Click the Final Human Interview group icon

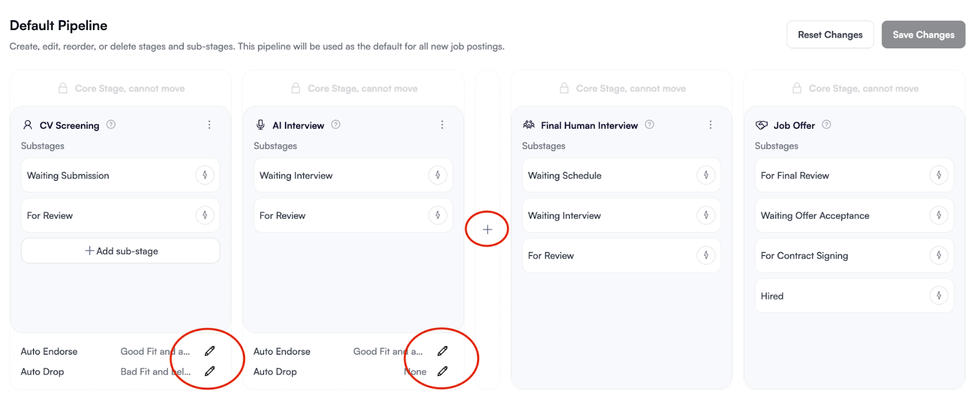(529, 125)
